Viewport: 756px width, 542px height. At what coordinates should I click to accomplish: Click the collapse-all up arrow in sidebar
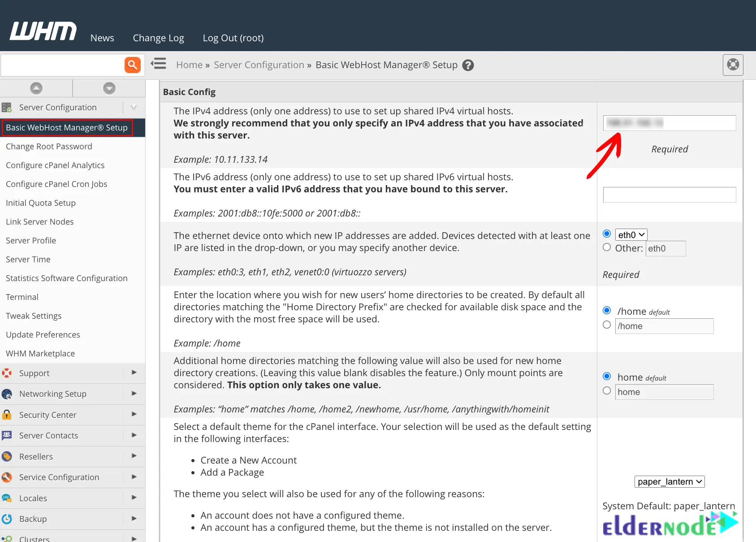(36, 88)
